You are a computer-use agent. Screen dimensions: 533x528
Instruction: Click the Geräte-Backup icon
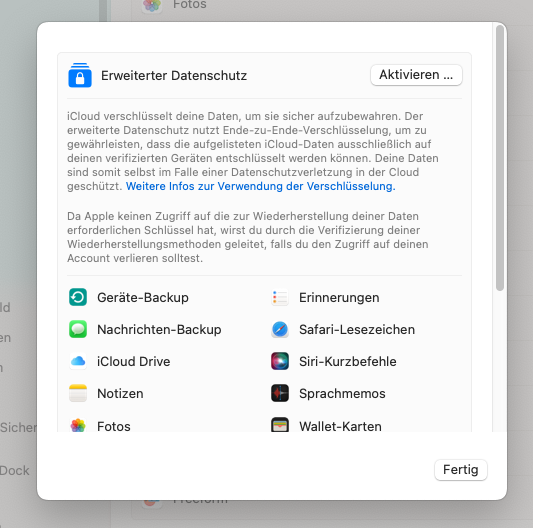[78, 297]
